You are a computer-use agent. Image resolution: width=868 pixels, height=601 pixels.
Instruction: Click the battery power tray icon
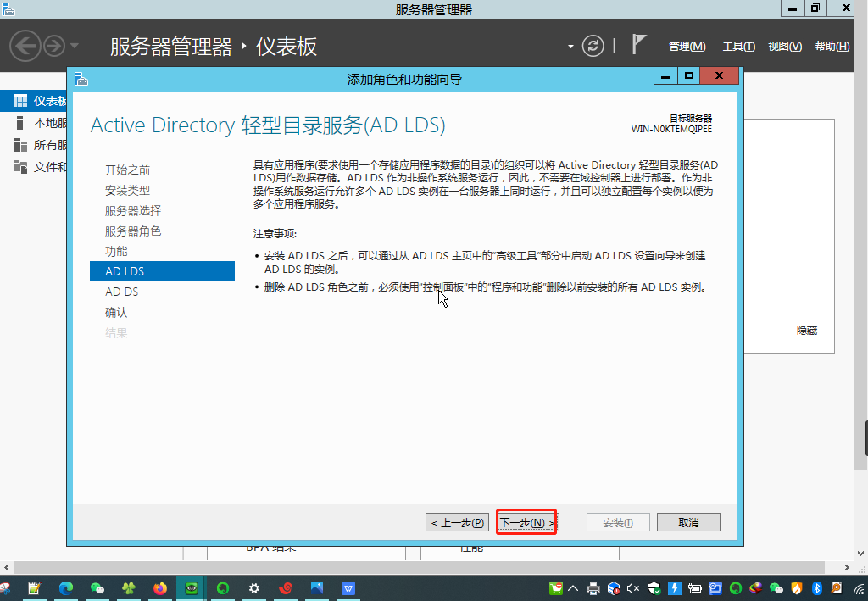pyautogui.click(x=695, y=588)
